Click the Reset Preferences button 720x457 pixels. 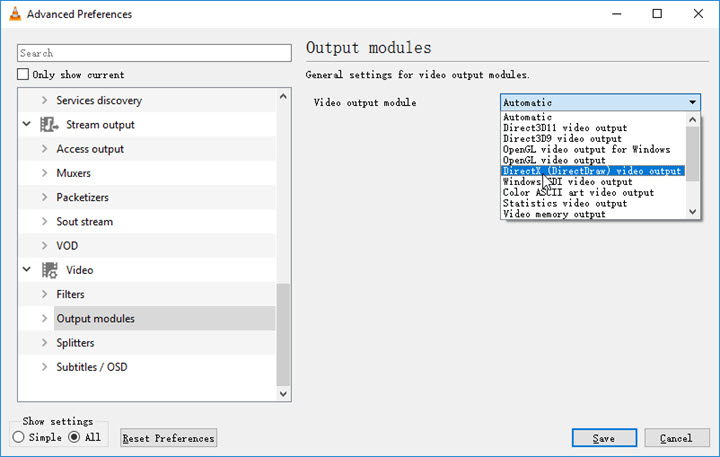click(168, 438)
